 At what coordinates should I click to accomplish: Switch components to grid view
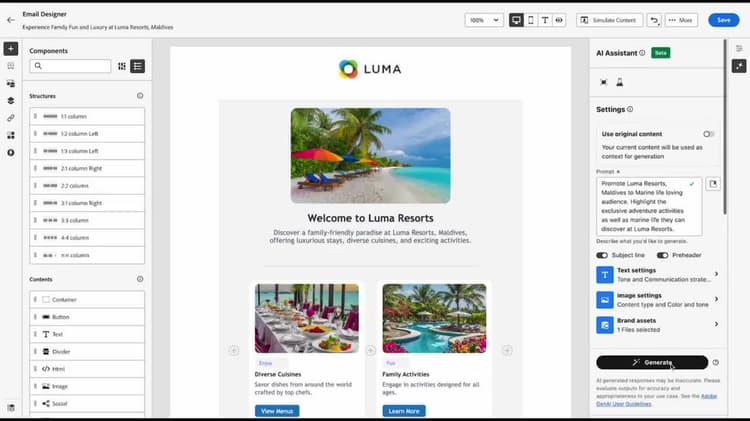click(122, 66)
